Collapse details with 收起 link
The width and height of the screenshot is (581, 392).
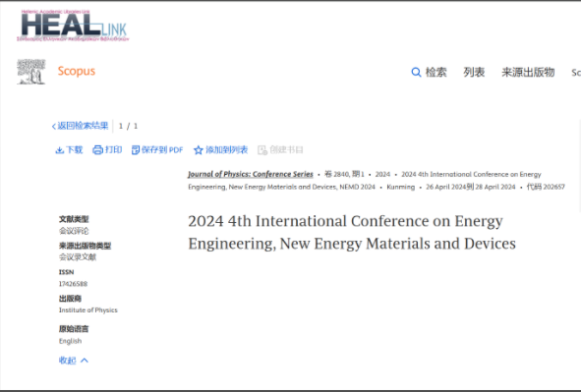(68, 361)
